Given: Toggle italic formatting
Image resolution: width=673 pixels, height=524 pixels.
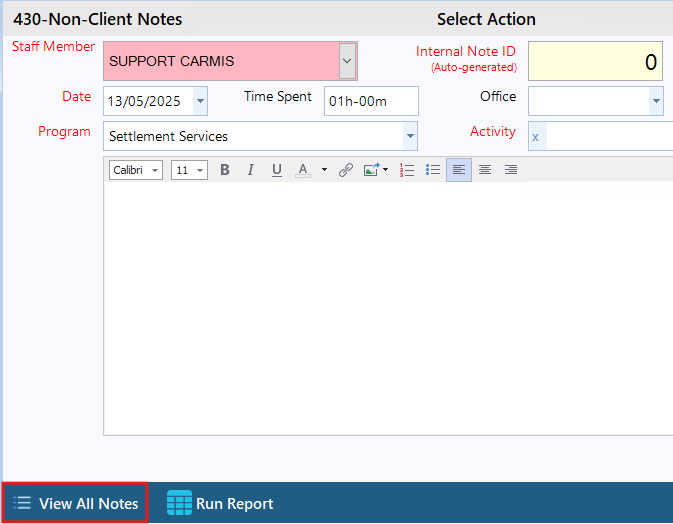Looking at the screenshot, I should (251, 170).
